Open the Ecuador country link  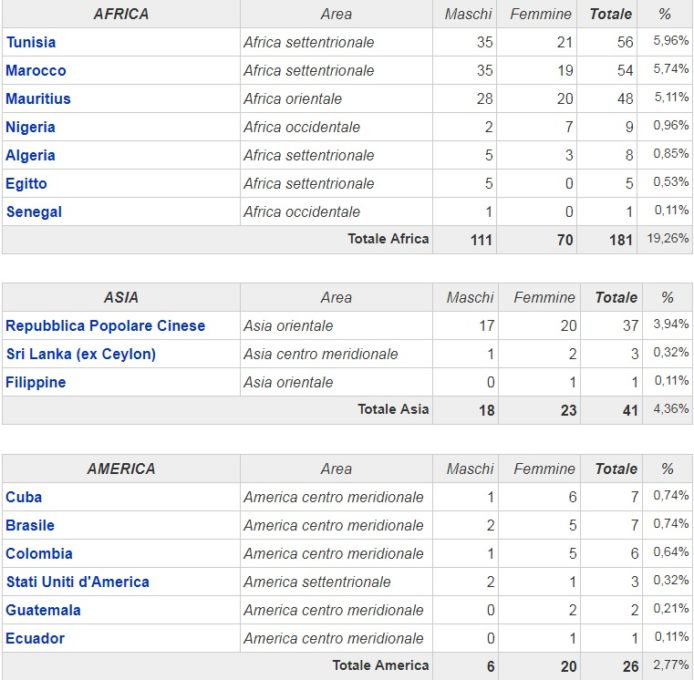coord(35,638)
